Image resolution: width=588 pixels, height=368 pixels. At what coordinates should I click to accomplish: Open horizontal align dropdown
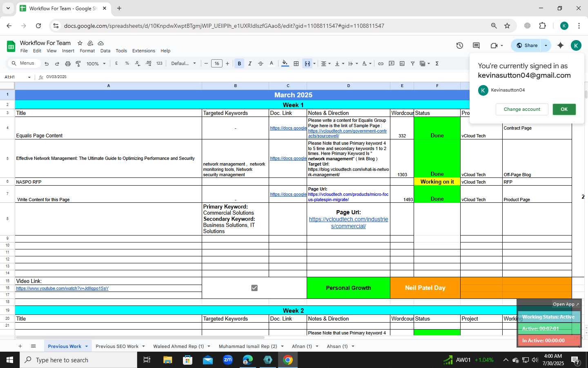pyautogui.click(x=325, y=63)
